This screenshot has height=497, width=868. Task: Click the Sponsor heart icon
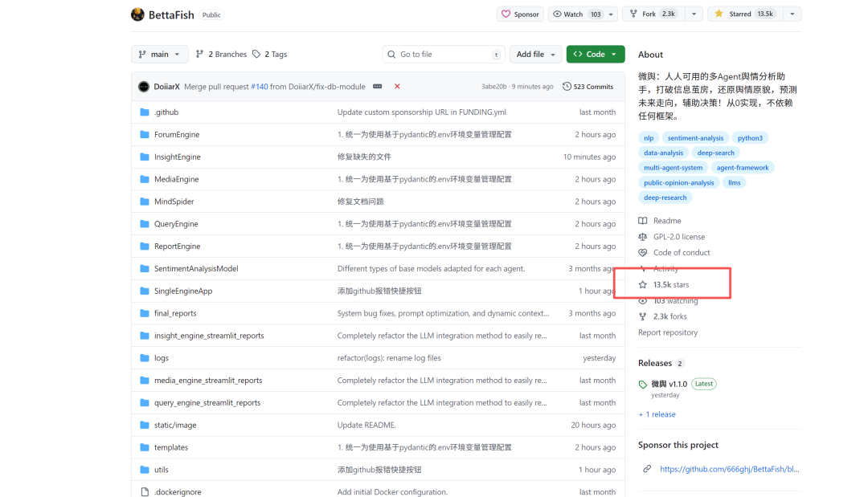point(507,14)
